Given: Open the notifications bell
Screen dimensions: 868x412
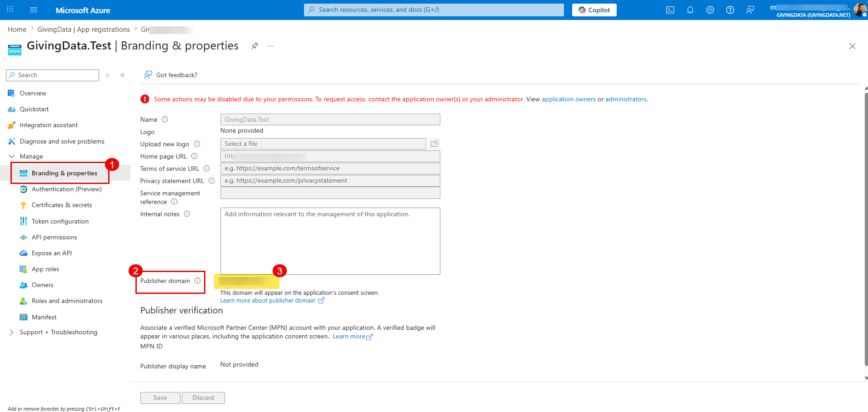Looking at the screenshot, I should coord(690,10).
